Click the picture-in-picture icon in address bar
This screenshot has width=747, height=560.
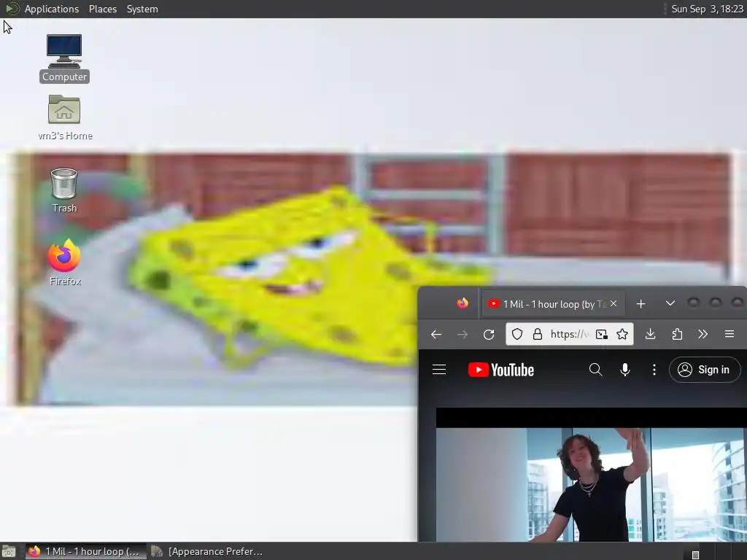(x=601, y=334)
